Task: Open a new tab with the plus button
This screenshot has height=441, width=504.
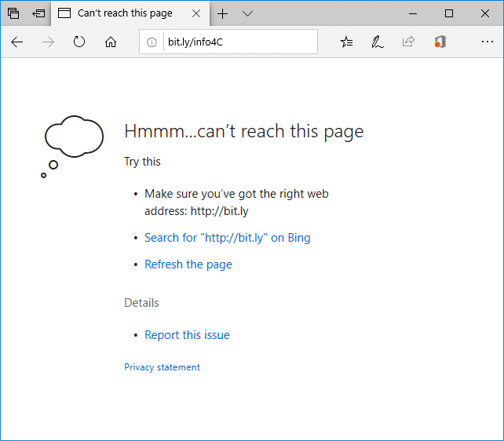Action: point(223,13)
